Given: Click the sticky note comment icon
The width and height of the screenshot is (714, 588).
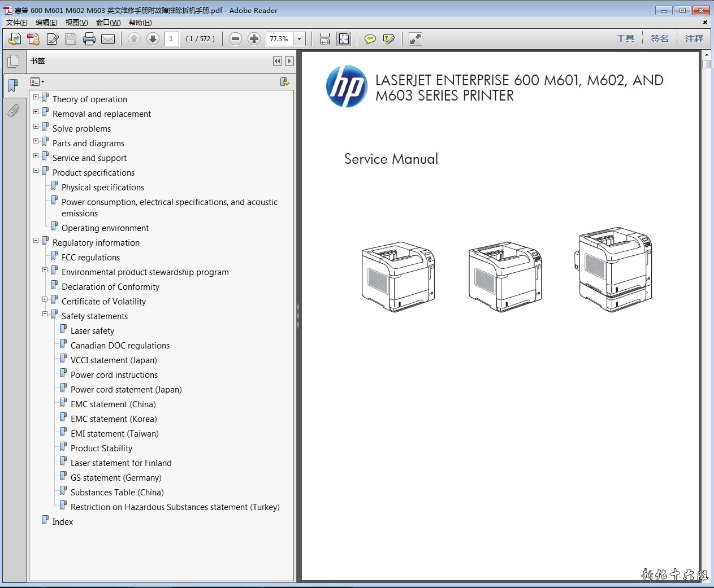Looking at the screenshot, I should click(370, 39).
